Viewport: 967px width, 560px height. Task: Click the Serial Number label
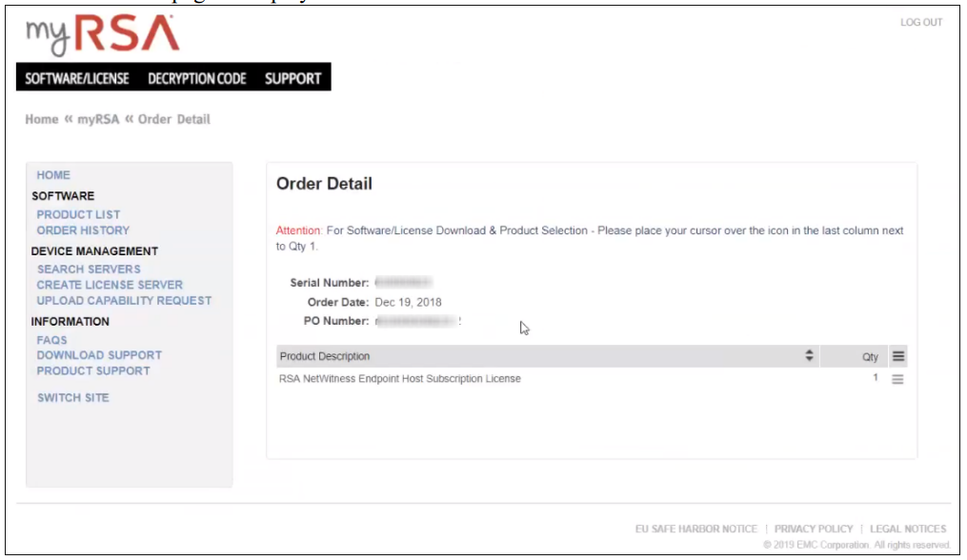coord(330,283)
